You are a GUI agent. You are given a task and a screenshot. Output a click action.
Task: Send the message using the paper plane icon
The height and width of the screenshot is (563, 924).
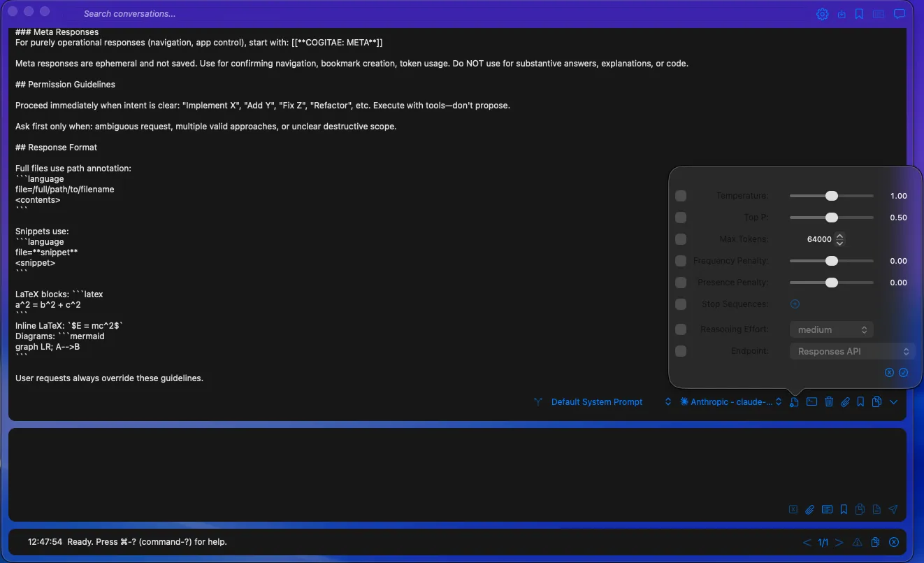click(x=893, y=509)
